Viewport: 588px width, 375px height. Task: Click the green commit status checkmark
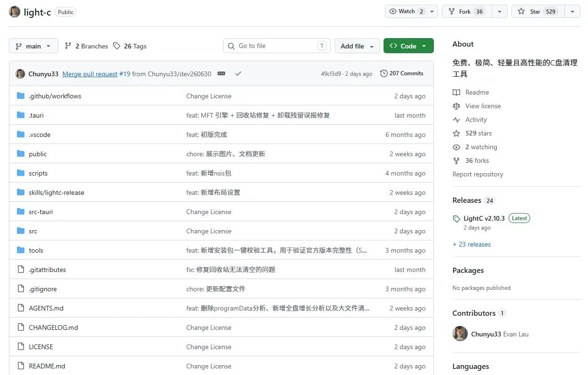[x=238, y=73]
